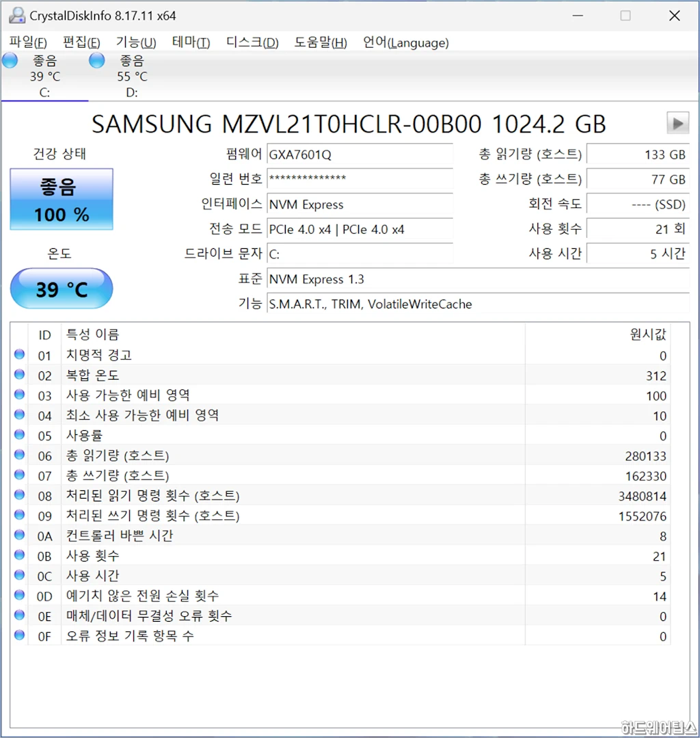This screenshot has height=738, width=700.
Task: Select the D: drive tab showing 55 °C
Action: [132, 76]
